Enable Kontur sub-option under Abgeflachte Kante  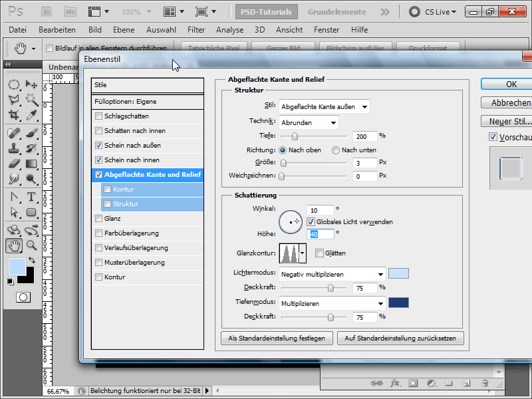[108, 190]
